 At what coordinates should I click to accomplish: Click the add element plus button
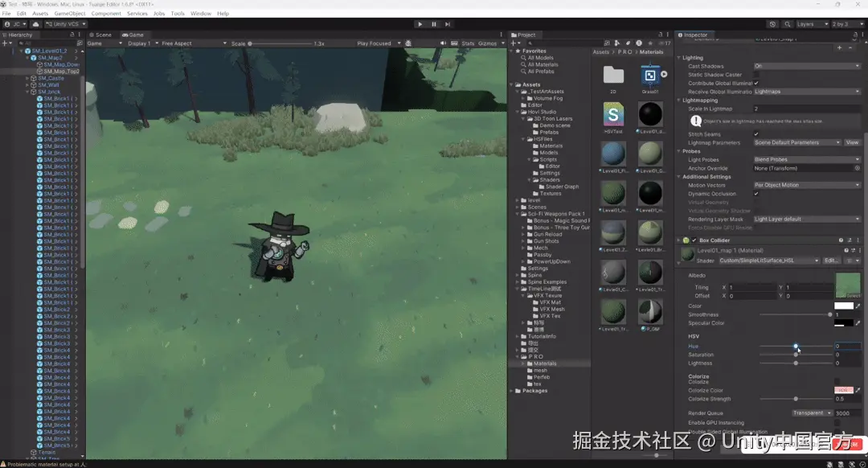(x=839, y=47)
